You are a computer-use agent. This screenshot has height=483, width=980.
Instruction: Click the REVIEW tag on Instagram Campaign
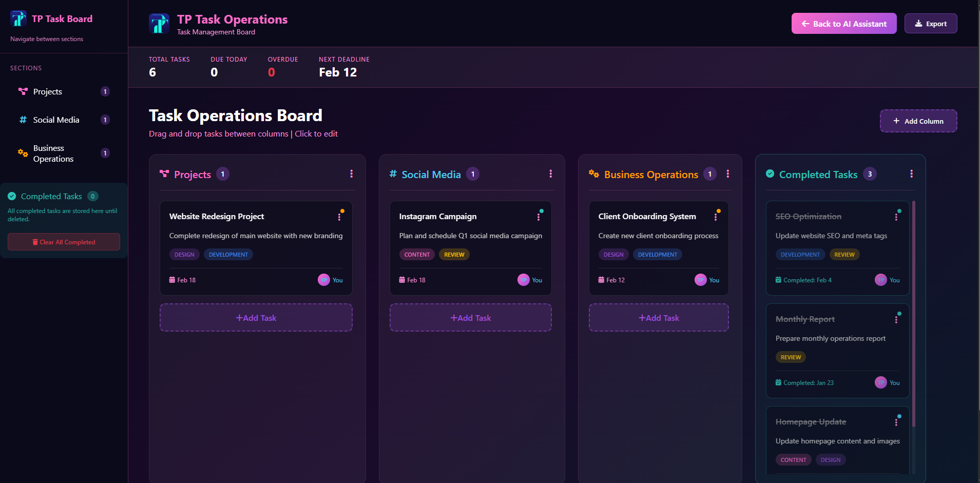pyautogui.click(x=454, y=254)
